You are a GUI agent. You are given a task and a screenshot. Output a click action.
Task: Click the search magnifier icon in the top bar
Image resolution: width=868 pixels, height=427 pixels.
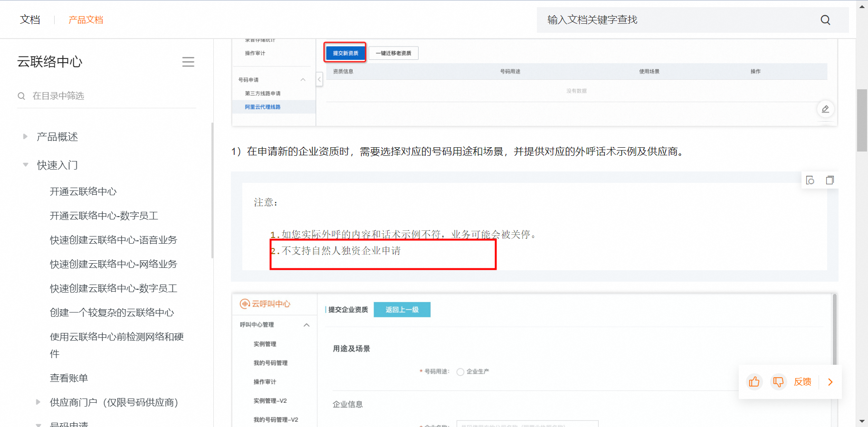(x=825, y=20)
